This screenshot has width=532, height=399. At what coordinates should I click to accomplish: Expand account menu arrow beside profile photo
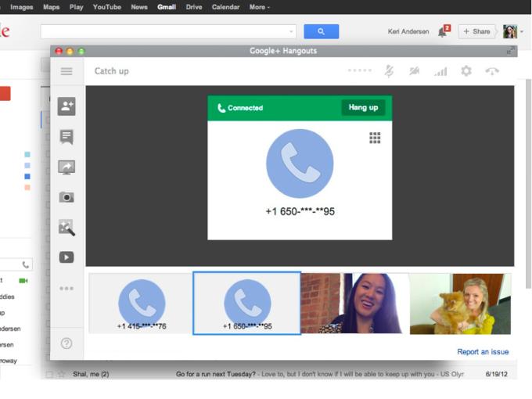point(522,31)
